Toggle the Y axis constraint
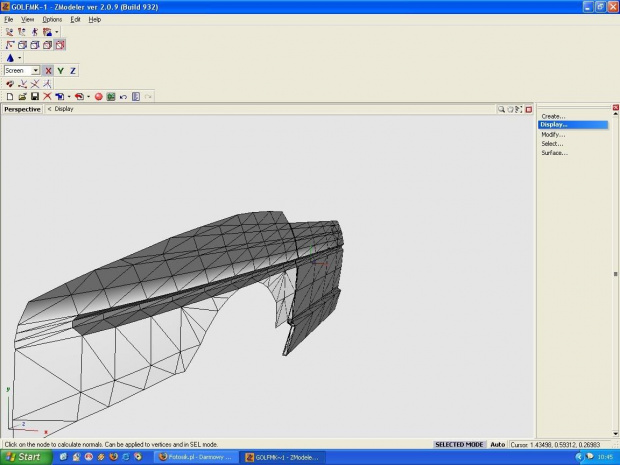Screen dimensions: 620x465 pos(60,71)
